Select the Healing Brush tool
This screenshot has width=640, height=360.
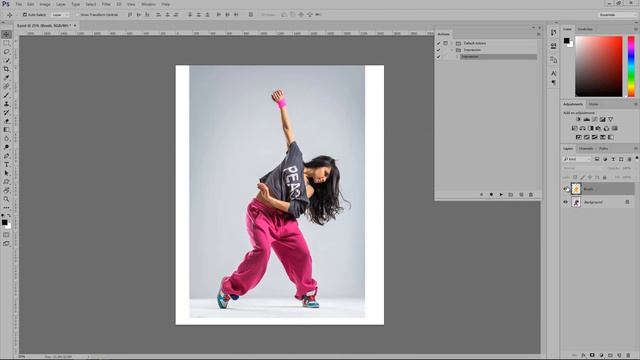(6, 87)
